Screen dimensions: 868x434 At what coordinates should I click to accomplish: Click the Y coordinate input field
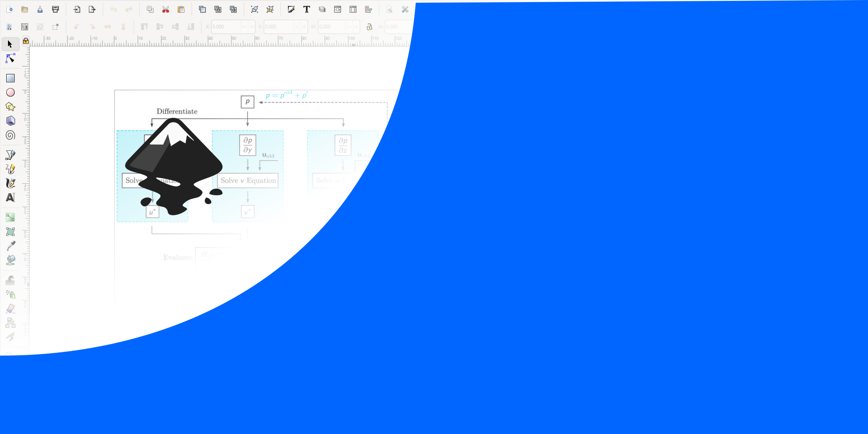pyautogui.click(x=279, y=27)
